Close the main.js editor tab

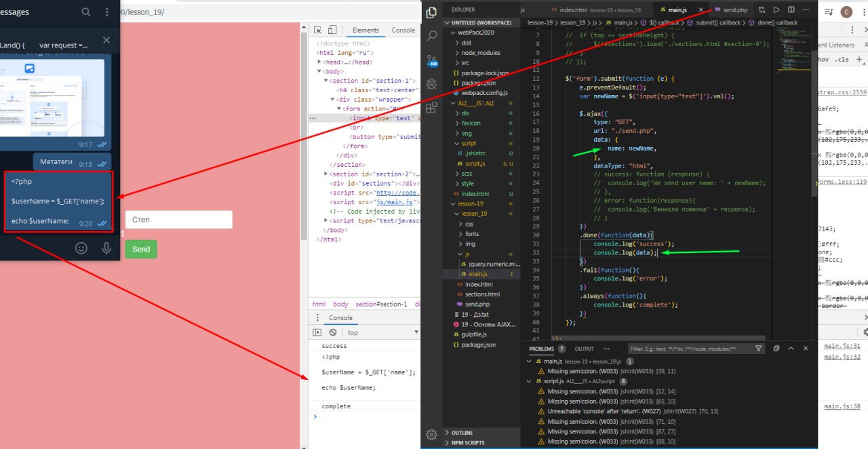(x=700, y=10)
